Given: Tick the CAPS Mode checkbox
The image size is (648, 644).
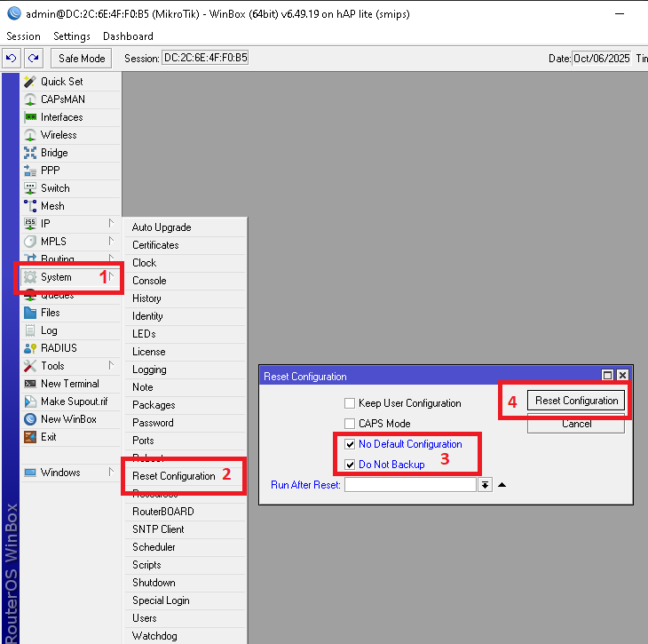Looking at the screenshot, I should point(350,424).
